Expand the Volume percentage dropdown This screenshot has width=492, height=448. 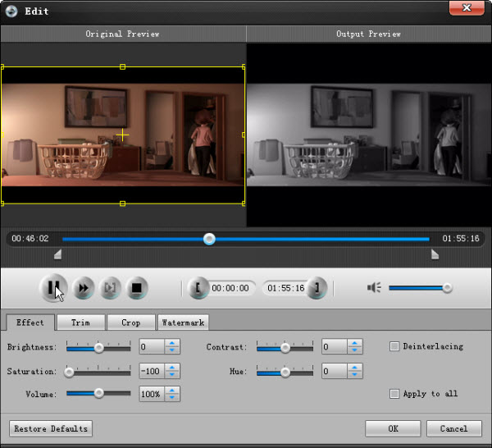click(x=171, y=395)
